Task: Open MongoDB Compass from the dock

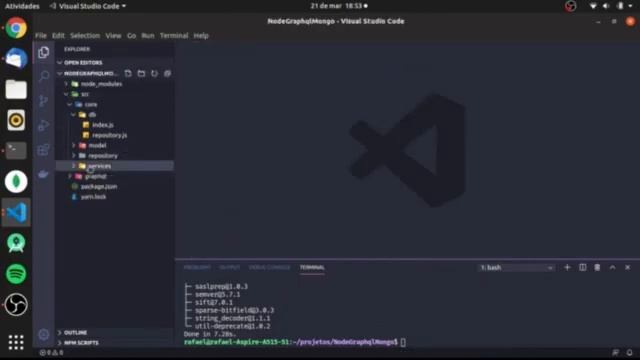Action: tap(16, 181)
